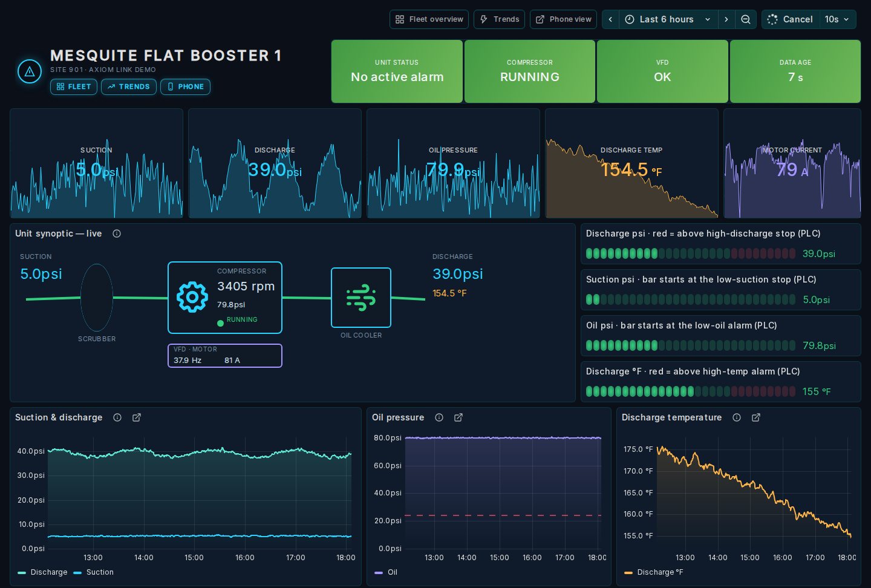The width and height of the screenshot is (871, 588).
Task: Click the 37.9 Hz VFD value
Action: click(x=188, y=360)
